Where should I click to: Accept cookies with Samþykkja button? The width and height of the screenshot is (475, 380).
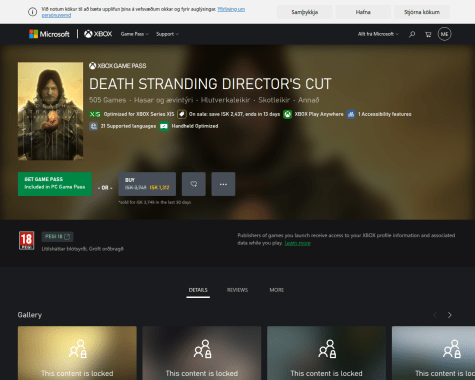pyautogui.click(x=304, y=12)
